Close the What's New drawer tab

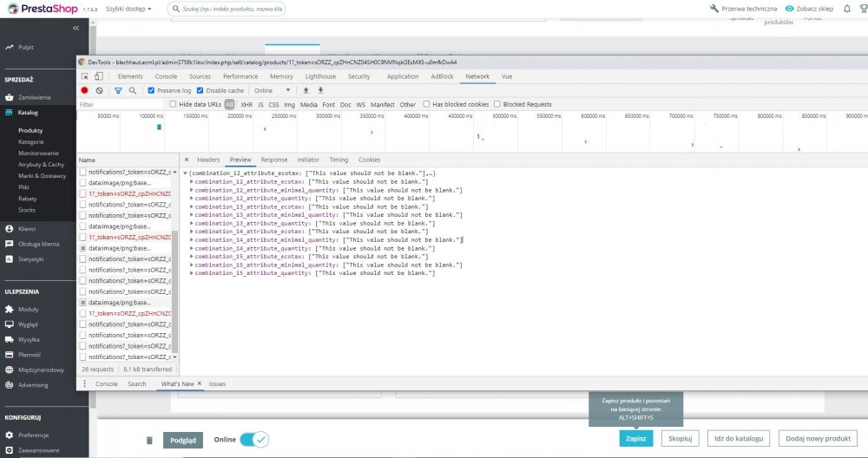[x=200, y=383]
